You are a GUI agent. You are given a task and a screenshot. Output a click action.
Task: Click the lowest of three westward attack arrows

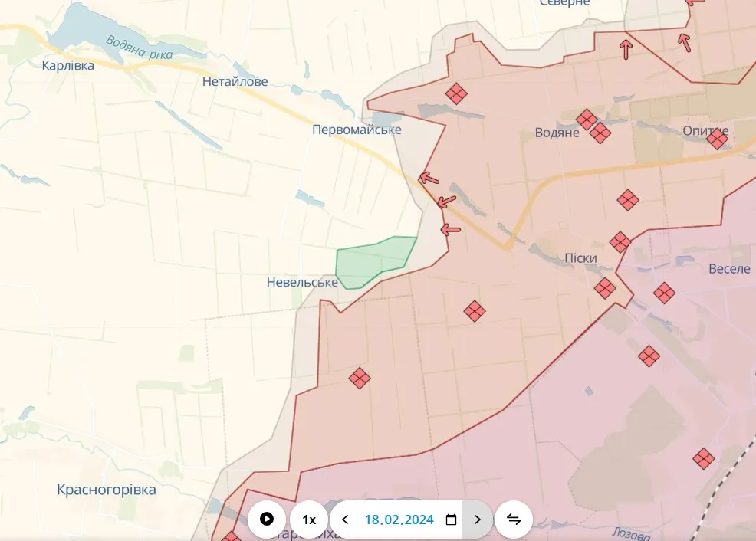coord(451,229)
